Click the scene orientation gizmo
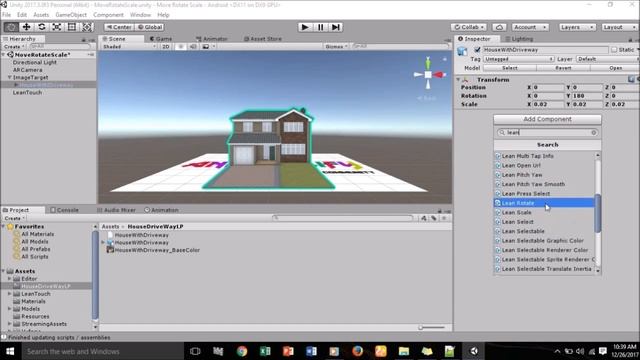640x360 pixels. (x=428, y=74)
